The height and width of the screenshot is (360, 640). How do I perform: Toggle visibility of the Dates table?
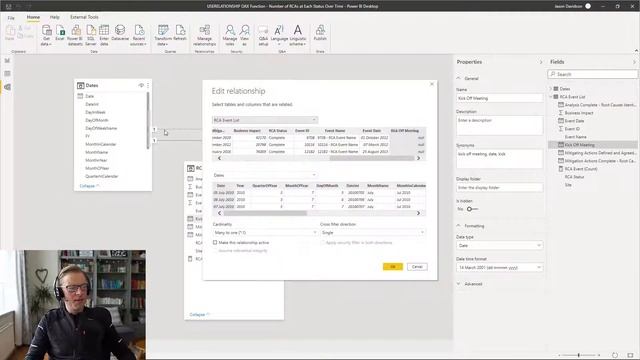141,85
